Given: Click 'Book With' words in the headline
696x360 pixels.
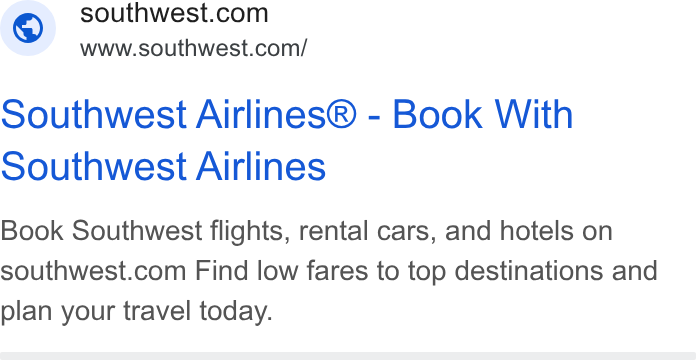Looking at the screenshot, I should tap(482, 115).
